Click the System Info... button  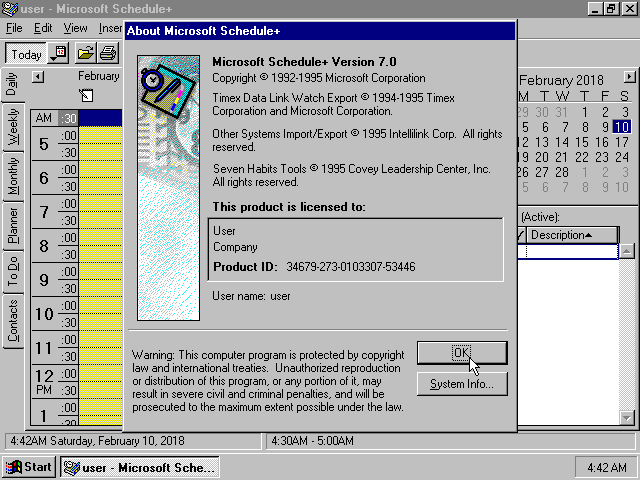tap(462, 384)
